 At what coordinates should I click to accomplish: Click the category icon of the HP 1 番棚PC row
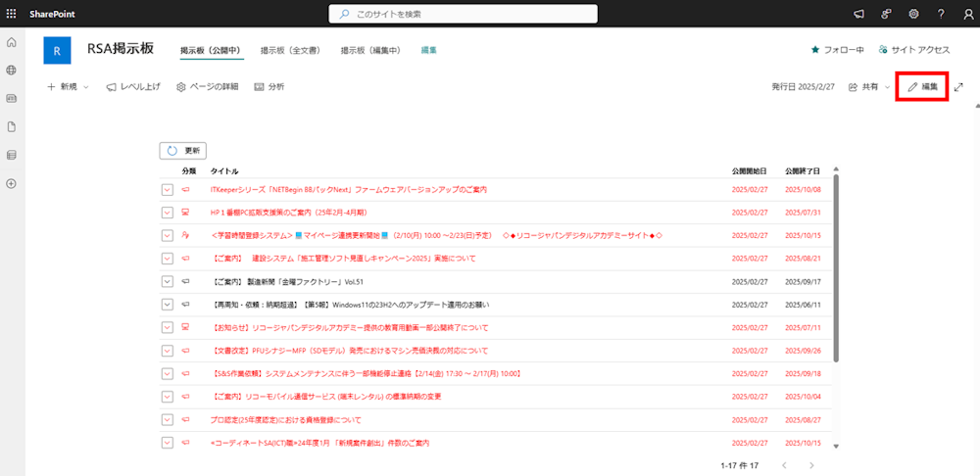click(x=185, y=213)
